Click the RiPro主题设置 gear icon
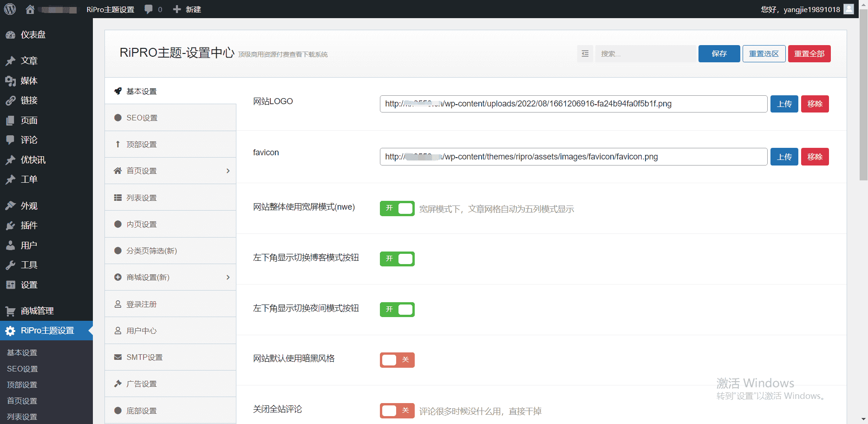Viewport: 868px width, 424px height. 10,331
